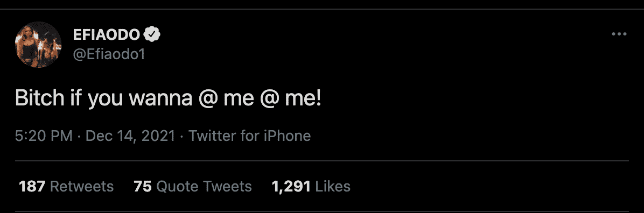View the 75 quote tweets count

pyautogui.click(x=143, y=186)
